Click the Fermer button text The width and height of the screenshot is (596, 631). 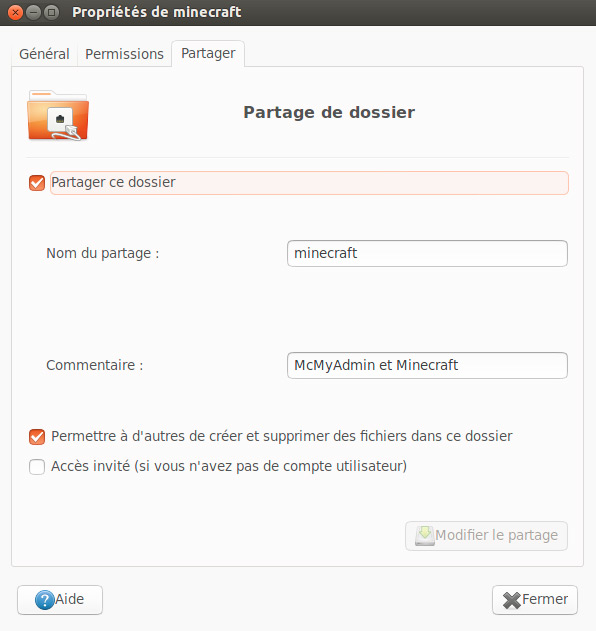point(545,599)
